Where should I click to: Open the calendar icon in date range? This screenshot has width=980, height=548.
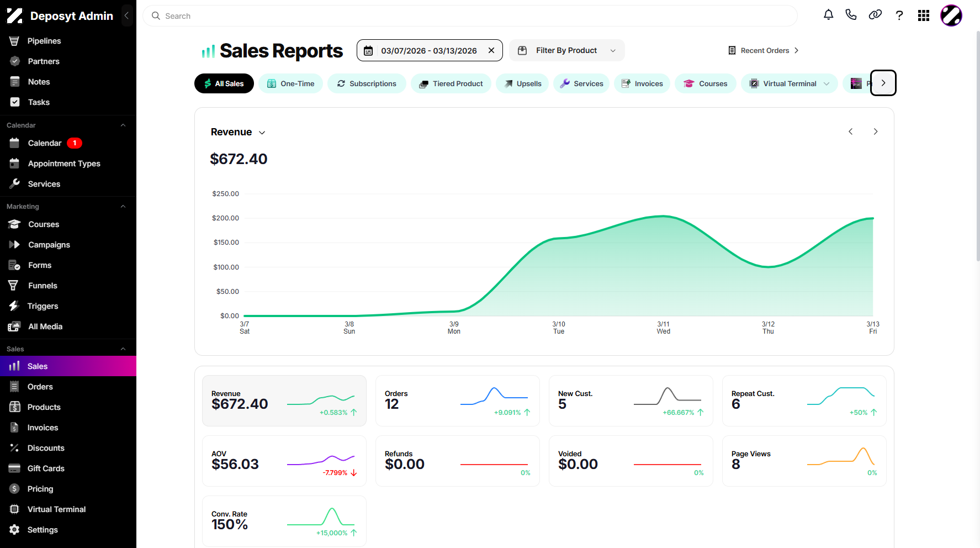click(368, 50)
